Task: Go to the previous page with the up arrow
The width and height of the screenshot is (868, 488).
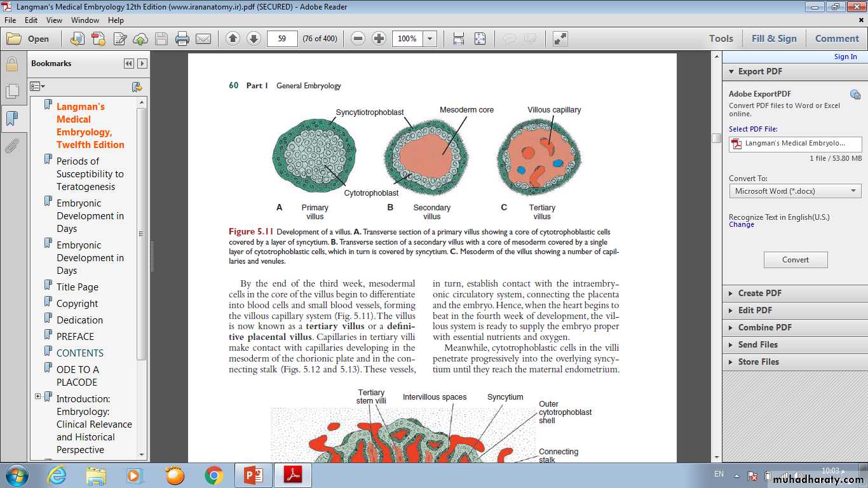Action: (x=233, y=39)
